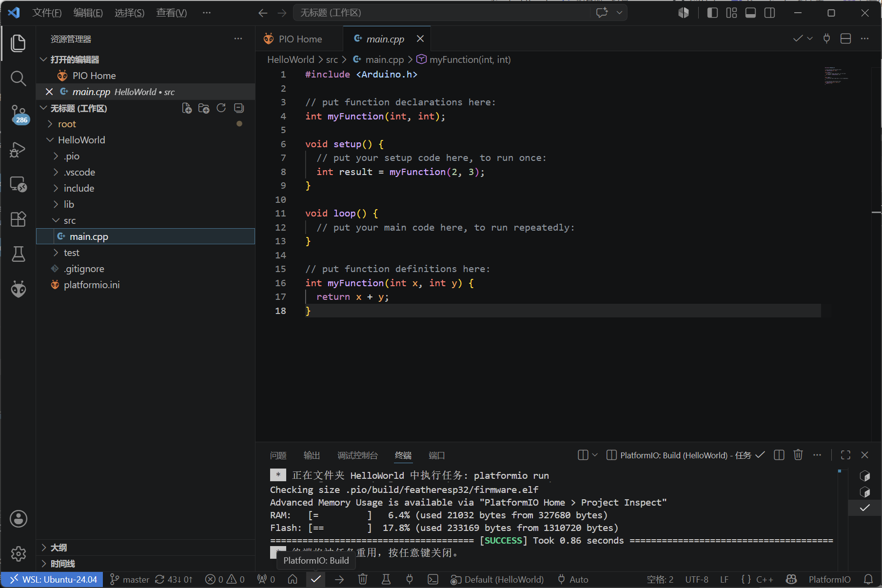Switch to the PIO Home tab

coord(299,39)
